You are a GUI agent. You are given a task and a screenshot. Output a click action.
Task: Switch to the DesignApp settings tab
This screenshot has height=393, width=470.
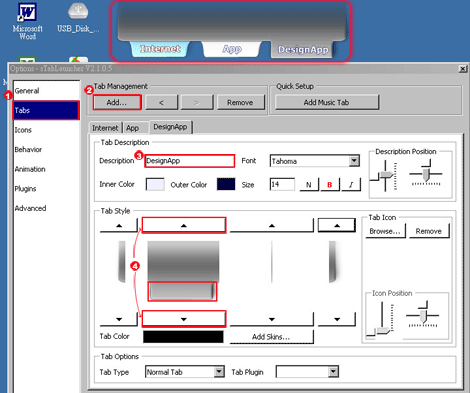170,127
